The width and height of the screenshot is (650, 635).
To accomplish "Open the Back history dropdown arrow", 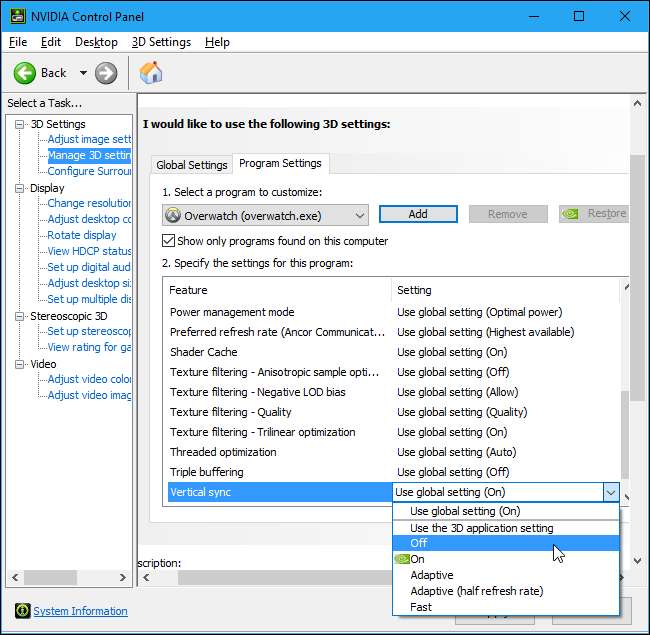I will pos(83,73).
